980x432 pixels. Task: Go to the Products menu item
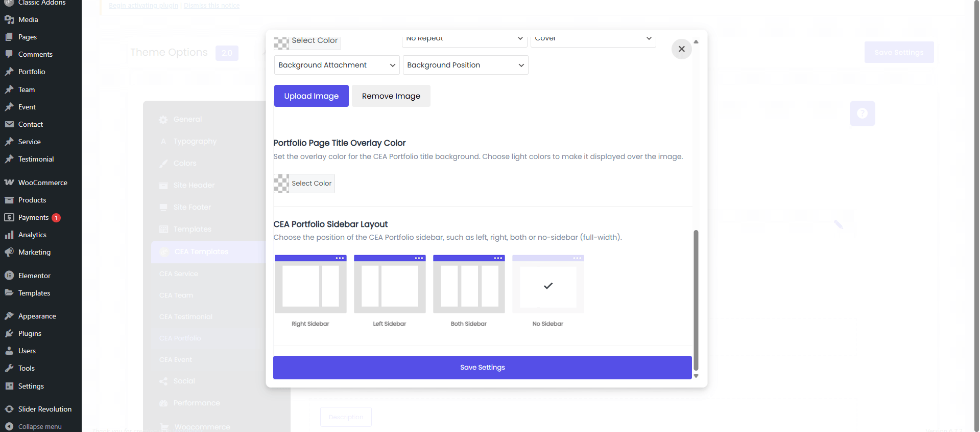(32, 200)
